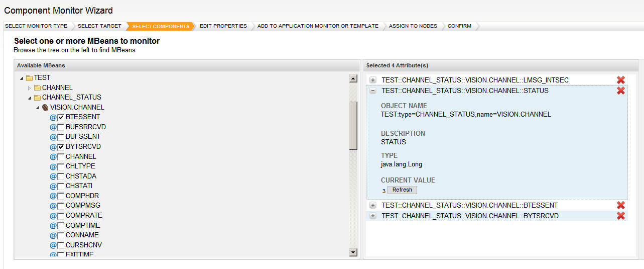Remove the LMSG_INTSEC attribute with red X
The image size is (644, 269).
tap(620, 80)
